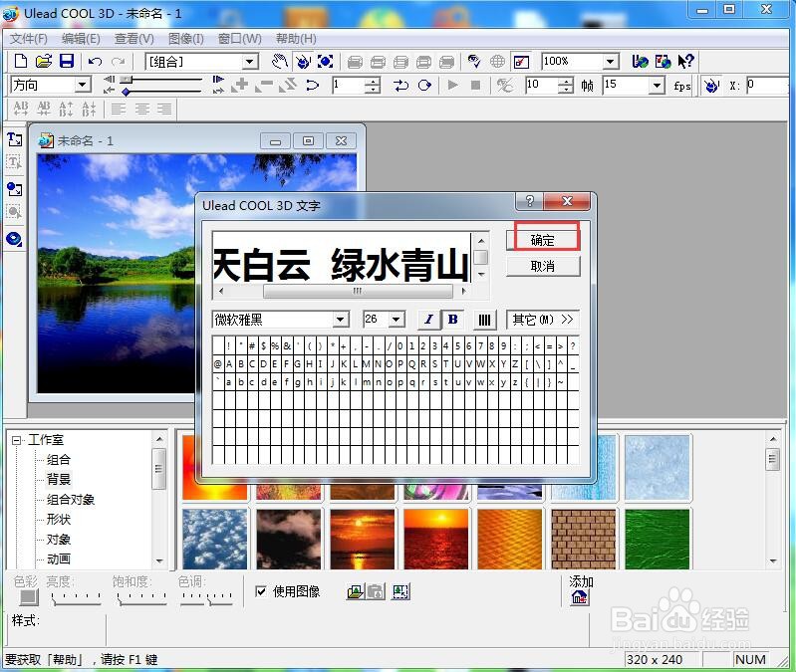
Task: Click the 饱和度 saturation slider
Action: pyautogui.click(x=141, y=598)
